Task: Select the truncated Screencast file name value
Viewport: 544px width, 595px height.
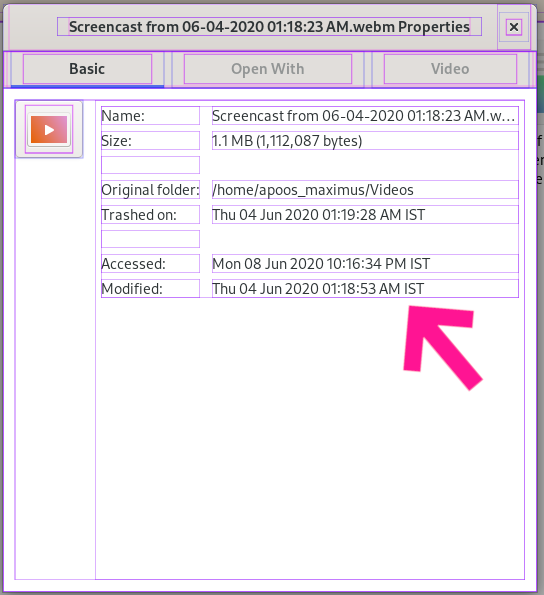Action: tap(365, 116)
